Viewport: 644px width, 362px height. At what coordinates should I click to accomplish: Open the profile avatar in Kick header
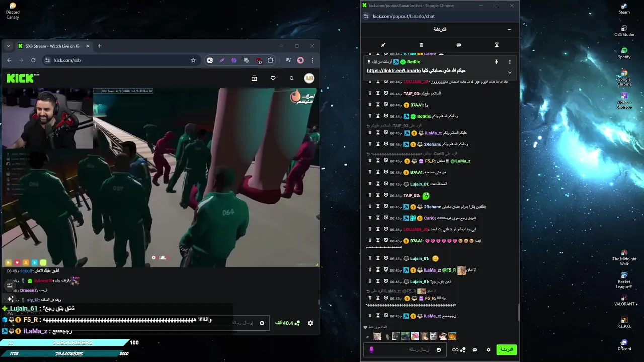[309, 78]
